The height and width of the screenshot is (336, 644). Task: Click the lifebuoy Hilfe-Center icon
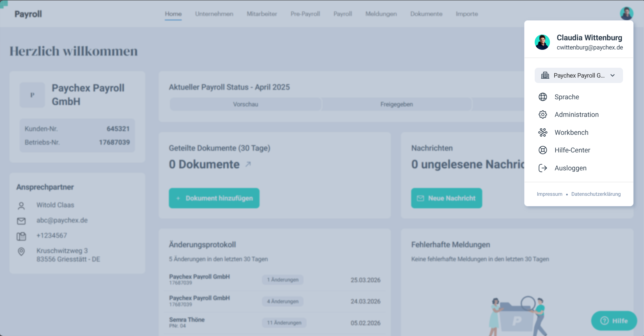click(x=542, y=150)
